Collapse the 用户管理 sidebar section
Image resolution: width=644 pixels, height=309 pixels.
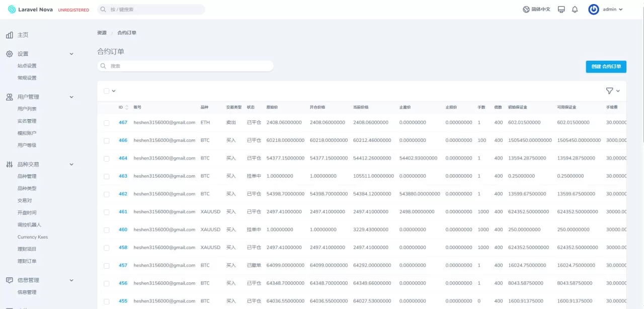tap(71, 97)
